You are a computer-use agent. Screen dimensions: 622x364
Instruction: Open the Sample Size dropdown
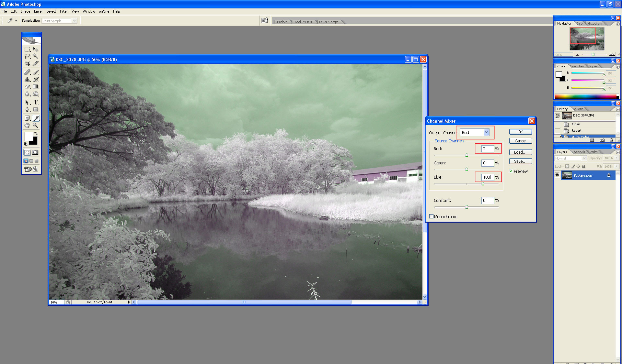pyautogui.click(x=74, y=21)
